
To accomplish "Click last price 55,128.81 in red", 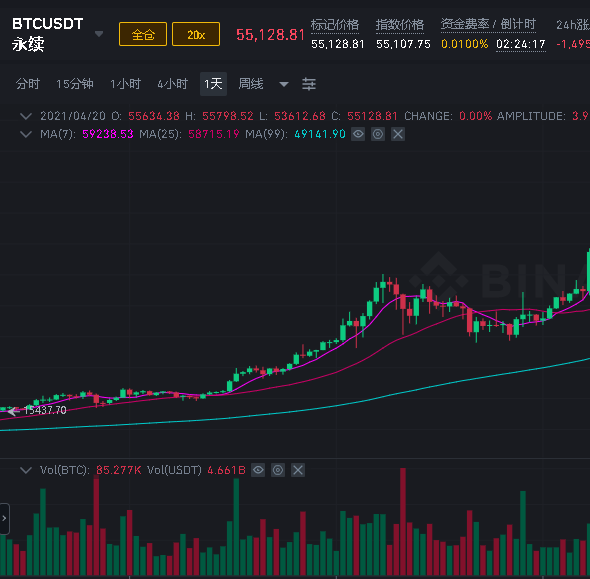I will click(x=270, y=35).
